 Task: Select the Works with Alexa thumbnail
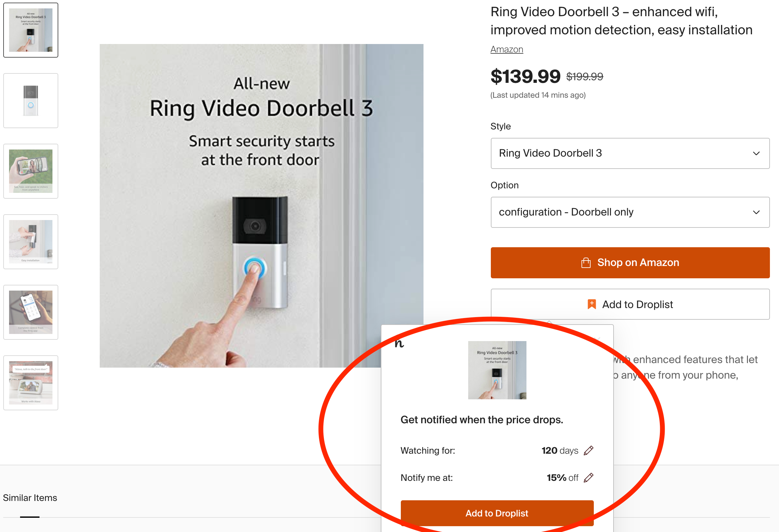[31, 382]
